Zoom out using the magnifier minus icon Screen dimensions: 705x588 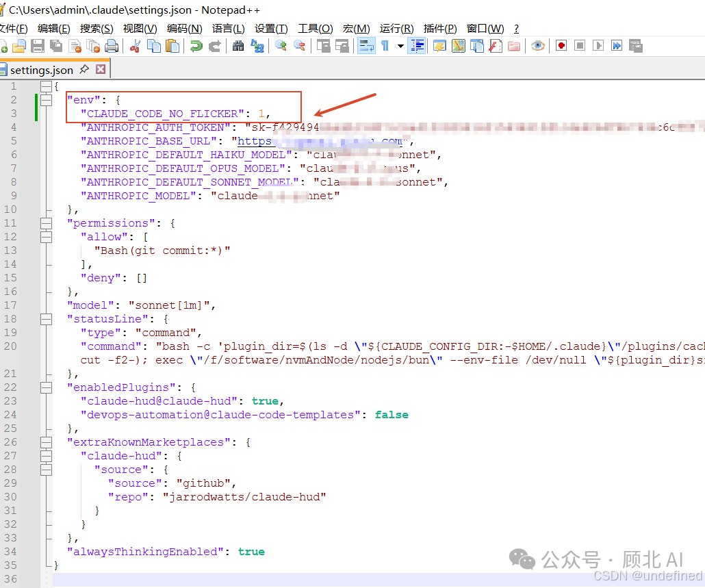[x=299, y=46]
